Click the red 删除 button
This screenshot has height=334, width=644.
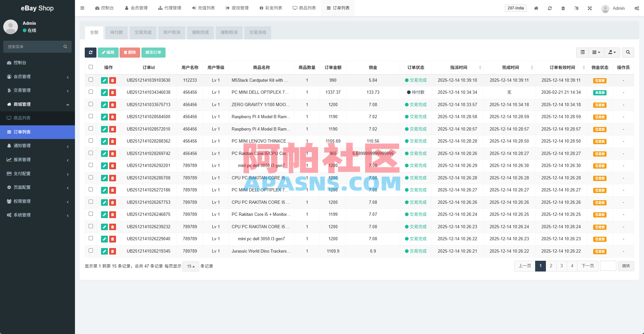pyautogui.click(x=130, y=52)
